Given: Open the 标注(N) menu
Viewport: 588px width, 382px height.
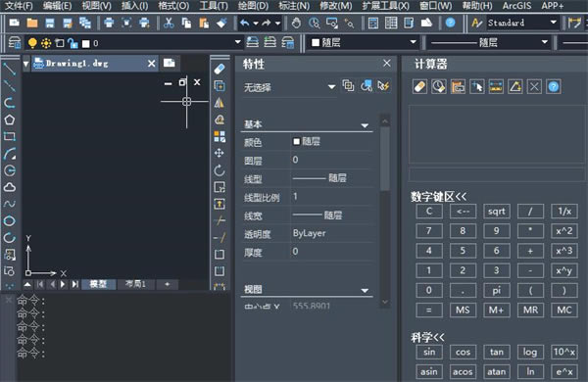Looking at the screenshot, I should [294, 6].
